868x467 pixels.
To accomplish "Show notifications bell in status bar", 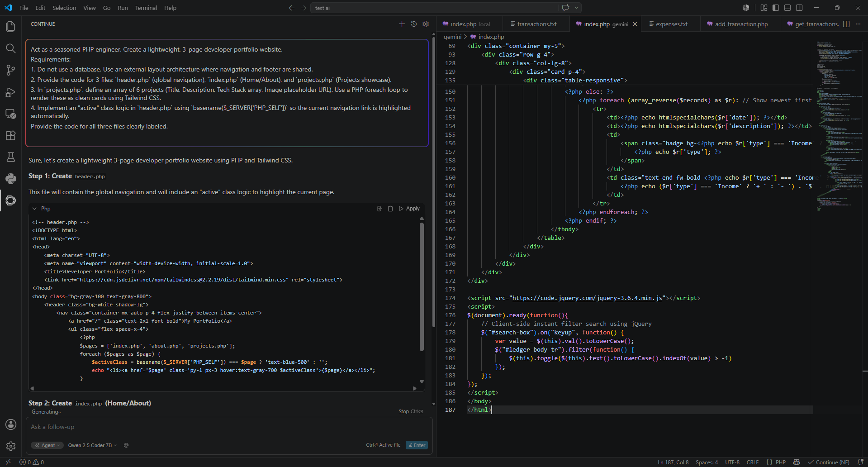I will click(x=860, y=462).
